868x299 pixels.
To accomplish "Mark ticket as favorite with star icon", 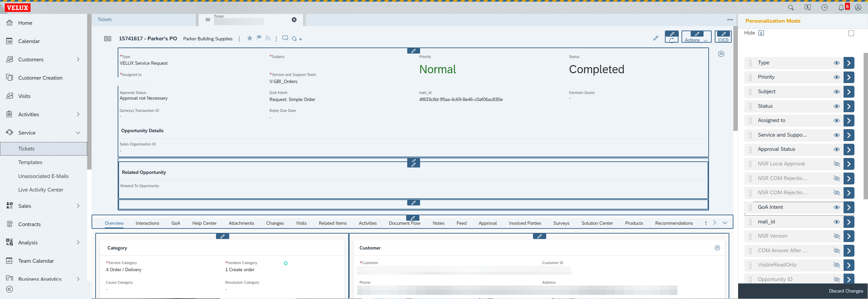I will [250, 38].
